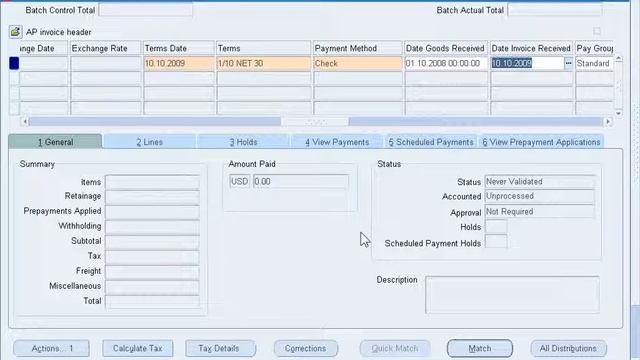Click the Batch Actual Total field
Screen dimensions: 640x360
[x=555, y=10]
